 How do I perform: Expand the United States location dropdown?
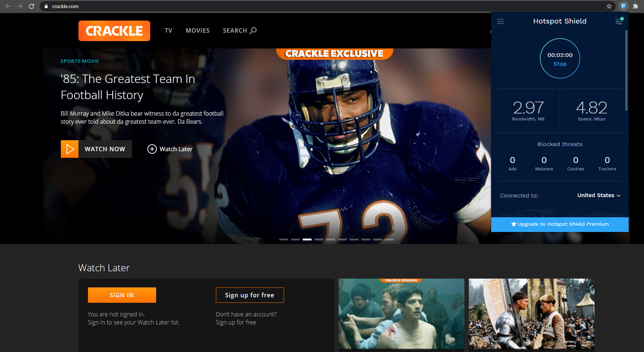pyautogui.click(x=599, y=195)
